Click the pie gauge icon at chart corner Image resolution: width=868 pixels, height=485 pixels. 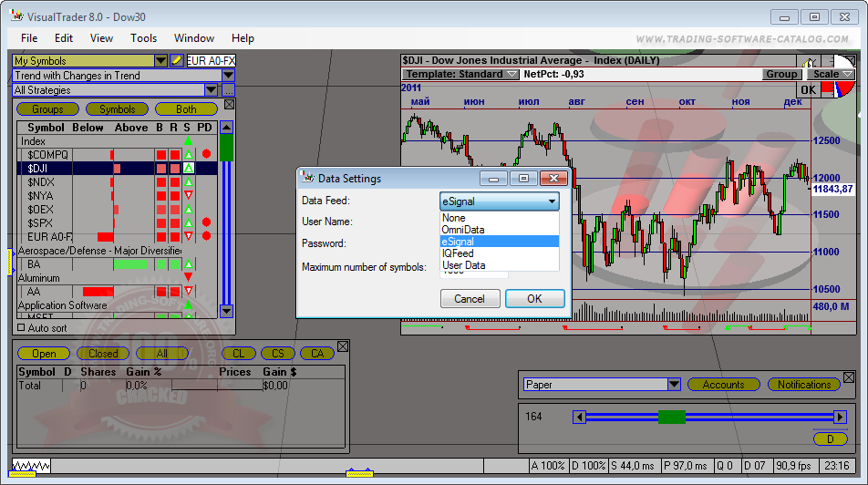(832, 89)
